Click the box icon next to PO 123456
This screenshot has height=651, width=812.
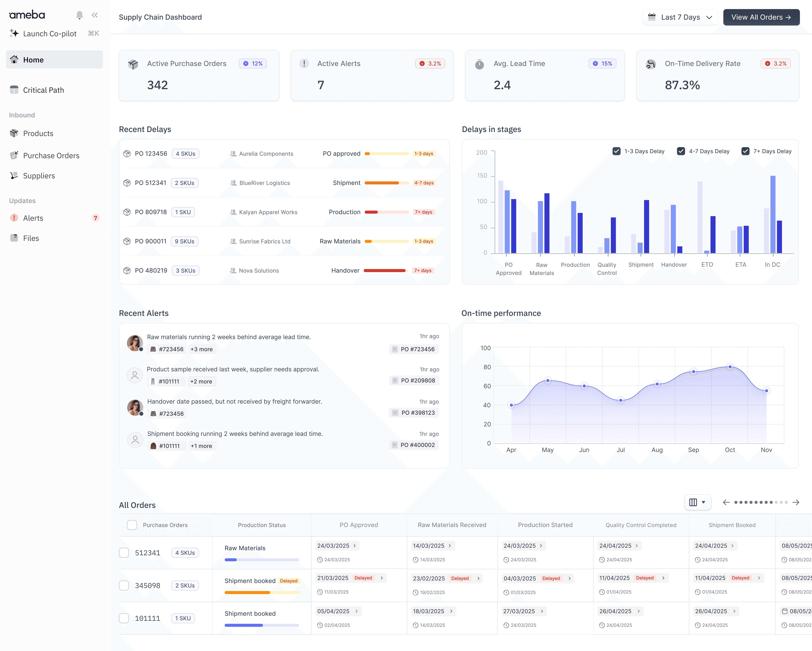pos(127,154)
